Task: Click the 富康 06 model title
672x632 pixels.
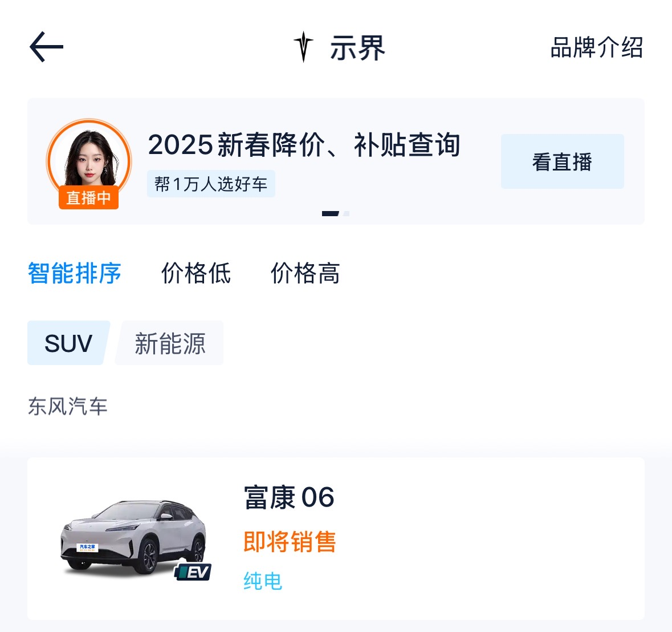Action: [289, 497]
